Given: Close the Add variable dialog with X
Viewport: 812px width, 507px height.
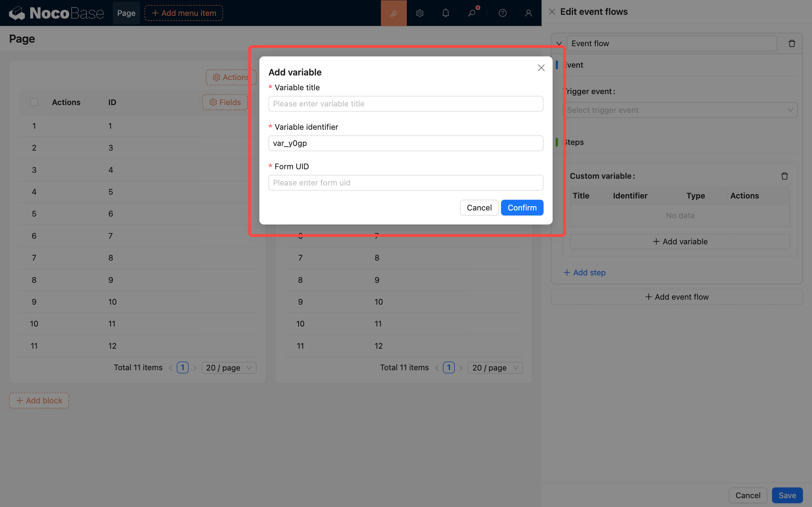Looking at the screenshot, I should (541, 68).
